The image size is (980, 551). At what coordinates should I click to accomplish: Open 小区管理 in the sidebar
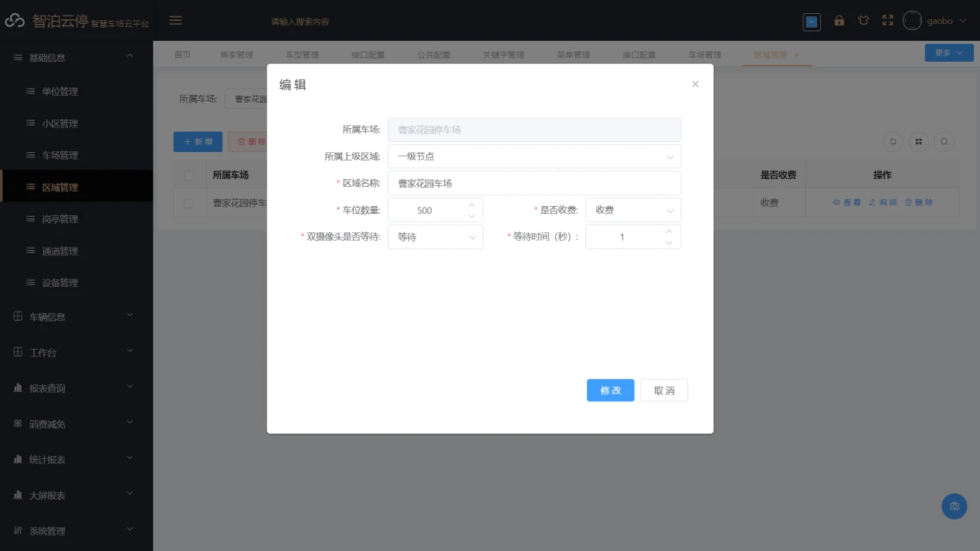(x=76, y=123)
